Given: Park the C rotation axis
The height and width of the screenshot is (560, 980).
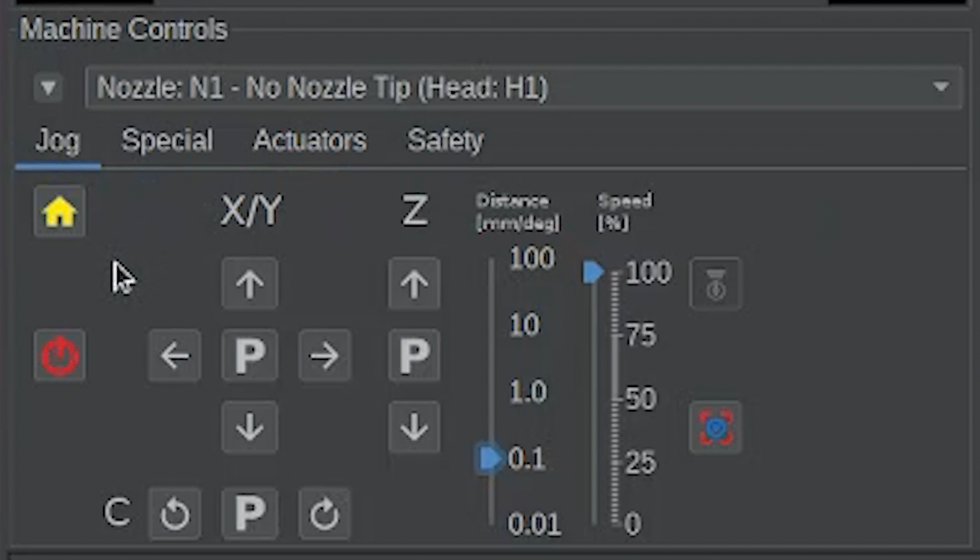Looking at the screenshot, I should (x=250, y=513).
